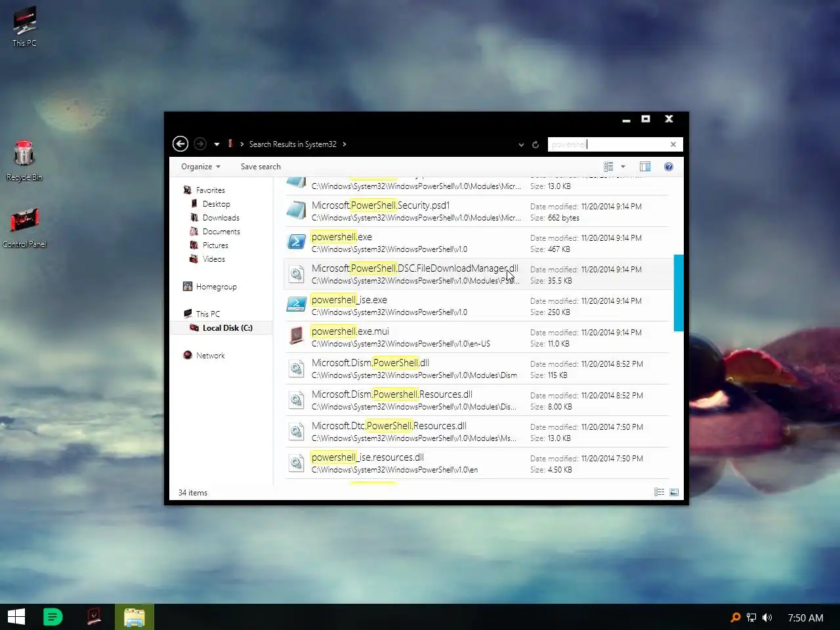
Task: Click the 7:50 AM clock
Action: click(805, 618)
